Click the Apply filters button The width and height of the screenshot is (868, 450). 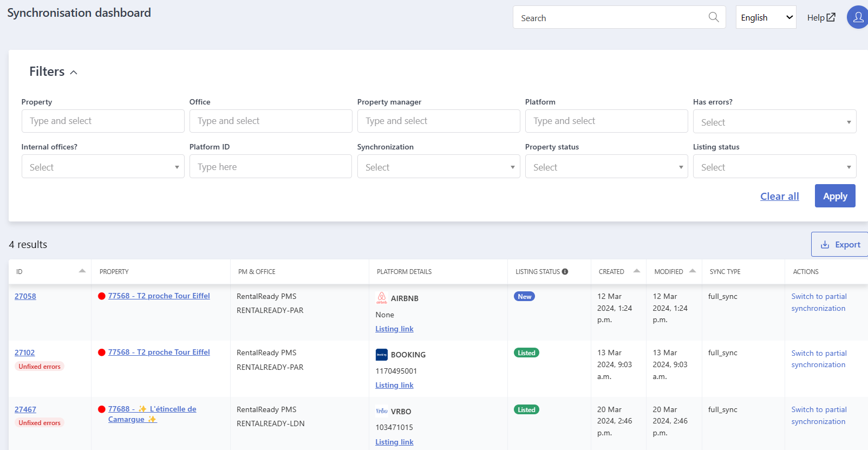835,196
